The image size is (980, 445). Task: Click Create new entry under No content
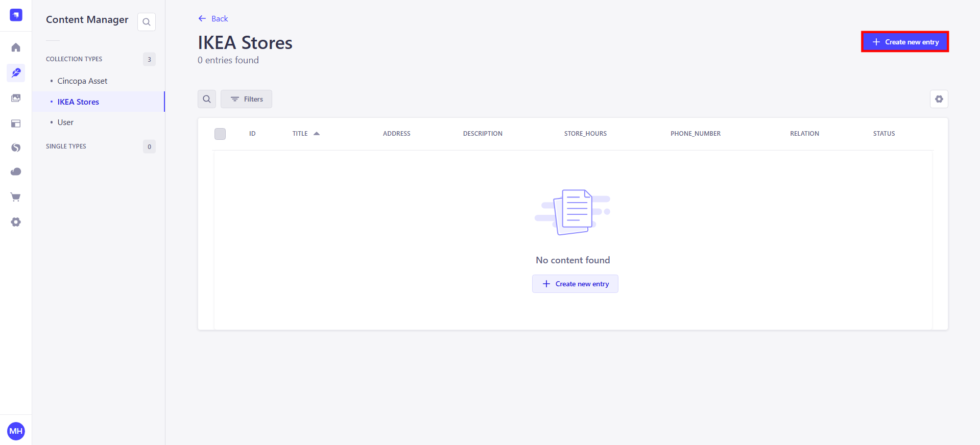coord(575,284)
